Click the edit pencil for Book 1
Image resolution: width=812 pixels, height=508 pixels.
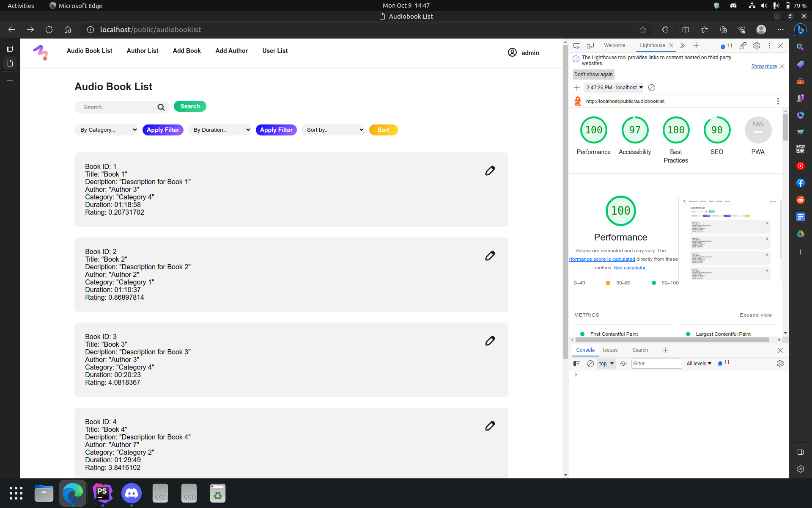(x=490, y=171)
